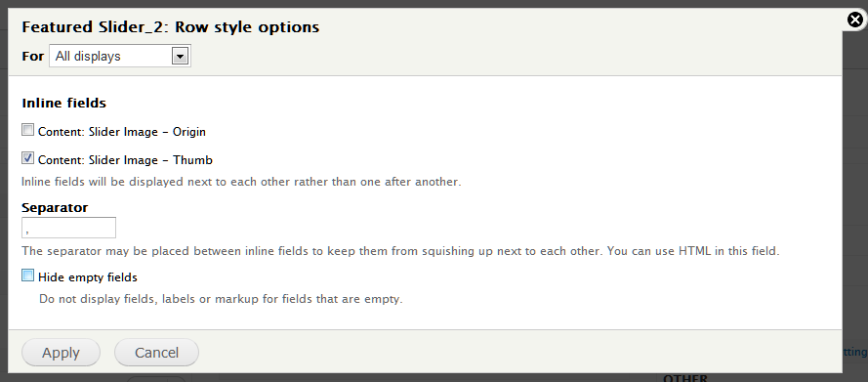Click the arrow button of the All displays select

[x=180, y=56]
